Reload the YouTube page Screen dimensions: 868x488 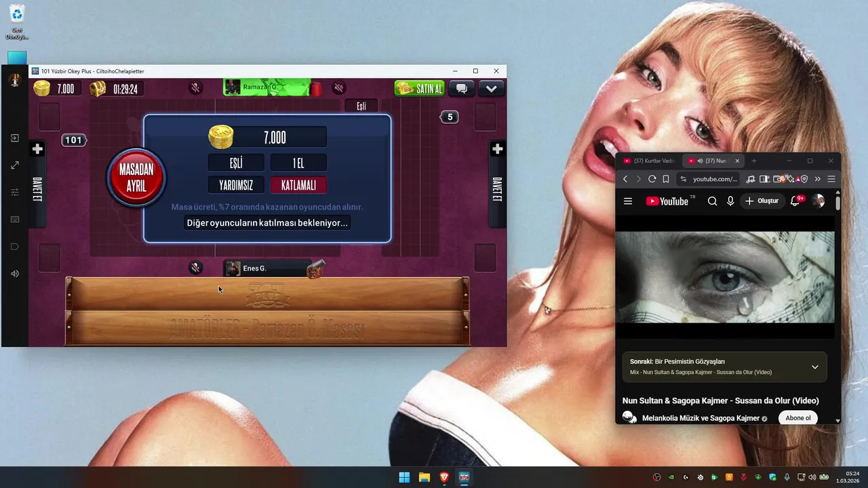click(652, 179)
